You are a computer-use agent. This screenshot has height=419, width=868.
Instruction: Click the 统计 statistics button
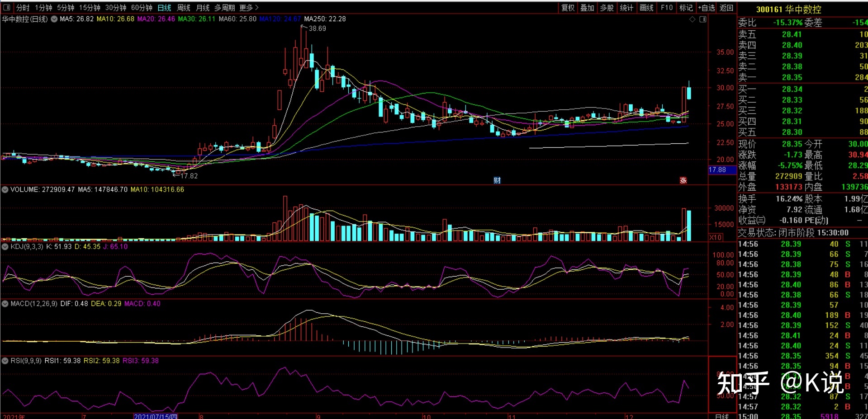pos(626,8)
